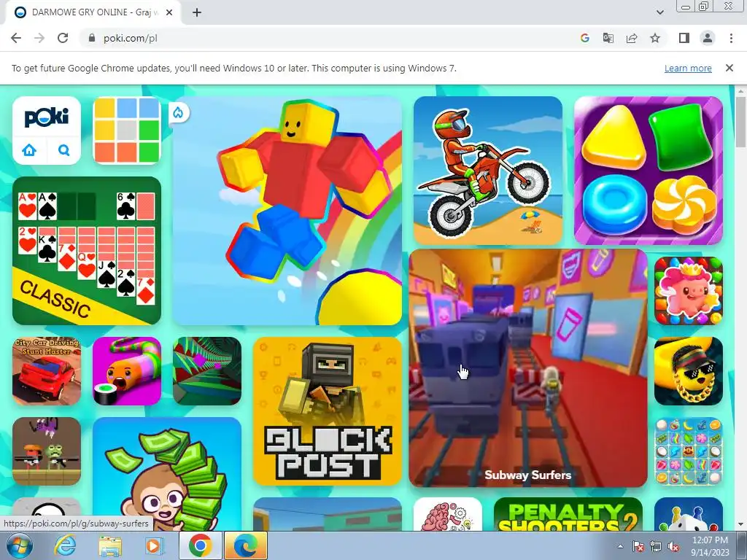
Task: Click the scrollbar up arrow
Action: coord(740,90)
